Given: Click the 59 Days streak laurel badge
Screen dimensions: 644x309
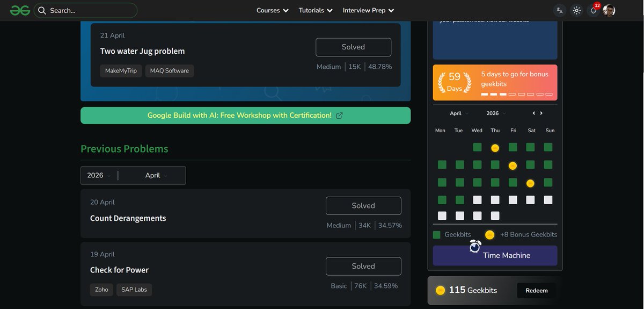Looking at the screenshot, I should pyautogui.click(x=455, y=82).
